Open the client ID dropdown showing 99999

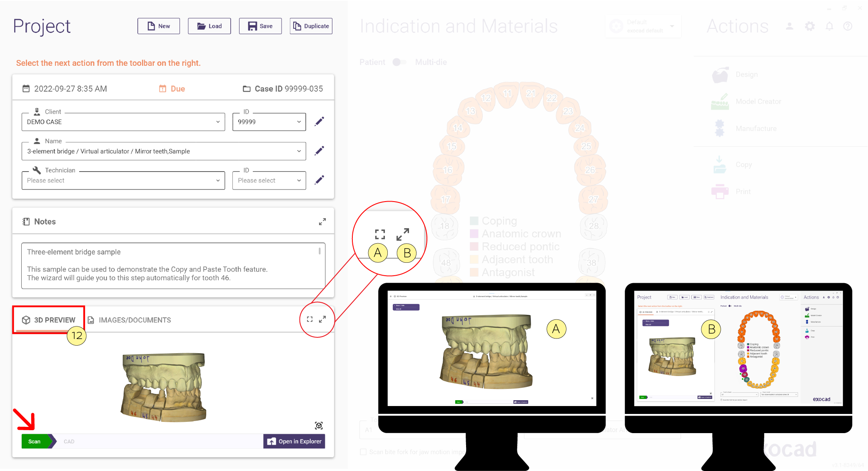[269, 122]
